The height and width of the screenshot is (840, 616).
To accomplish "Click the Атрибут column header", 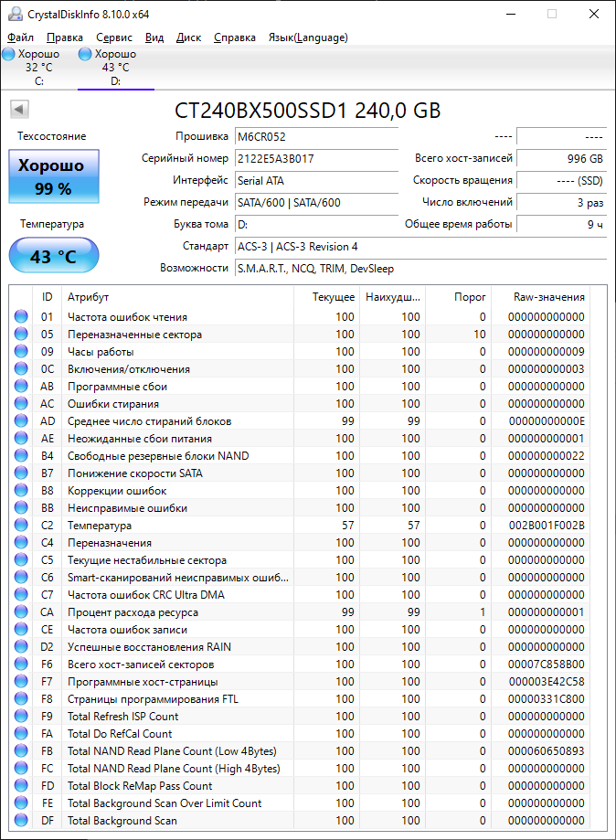I will click(178, 297).
